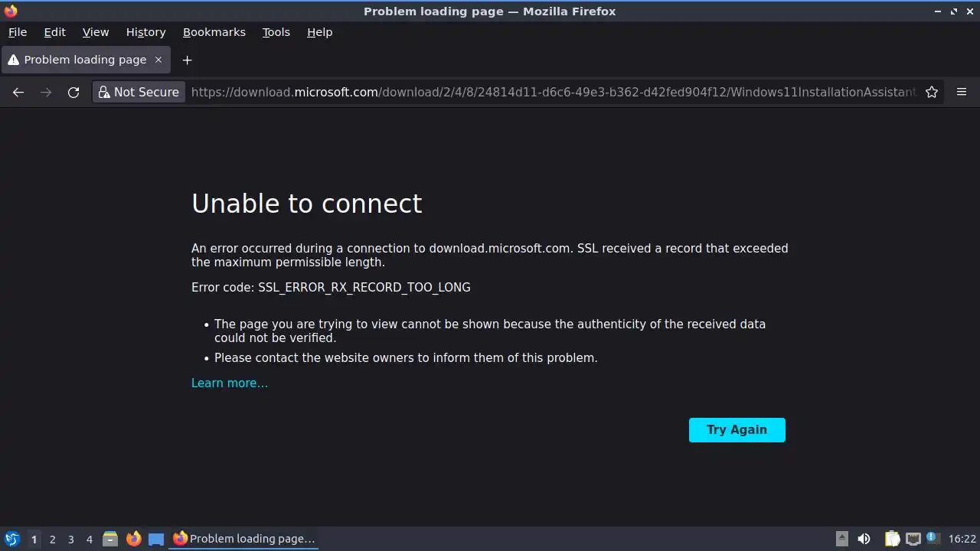Click the forward navigation arrow
This screenshot has width=980, height=551.
pos(46,92)
